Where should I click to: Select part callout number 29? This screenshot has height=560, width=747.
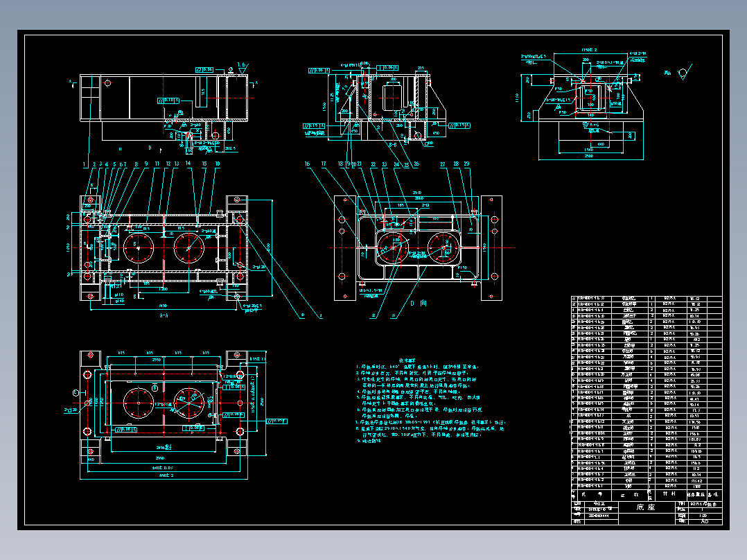(466, 164)
